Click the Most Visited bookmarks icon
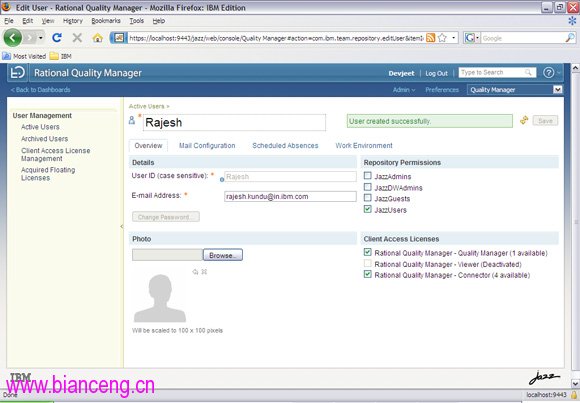The height and width of the screenshot is (403, 580). (x=7, y=56)
